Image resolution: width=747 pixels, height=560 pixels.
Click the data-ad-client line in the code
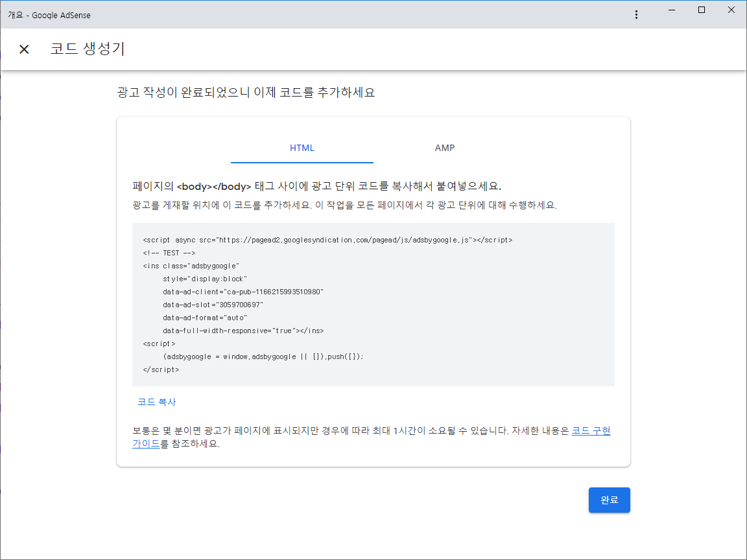tap(243, 292)
